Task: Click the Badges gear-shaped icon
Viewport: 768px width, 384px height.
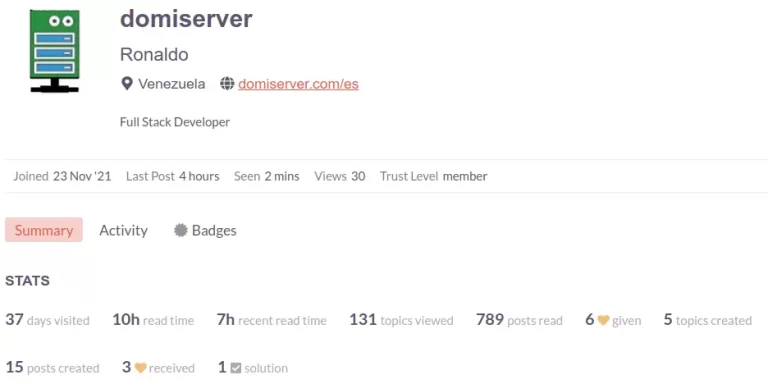Action: tap(181, 230)
